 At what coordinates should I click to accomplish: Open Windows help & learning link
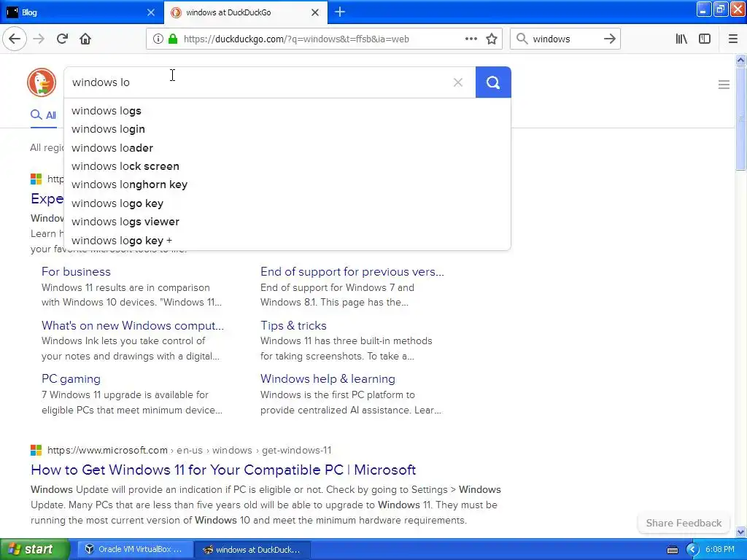[328, 379]
